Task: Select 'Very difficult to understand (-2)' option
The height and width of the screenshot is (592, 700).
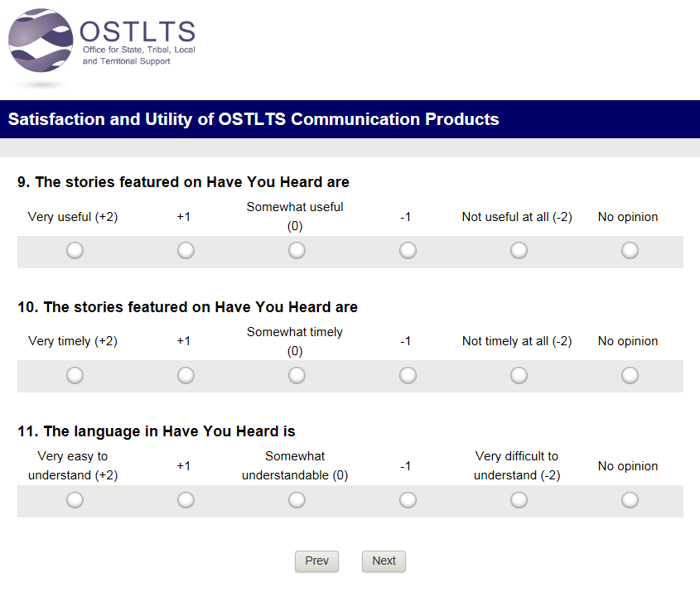Action: [519, 500]
